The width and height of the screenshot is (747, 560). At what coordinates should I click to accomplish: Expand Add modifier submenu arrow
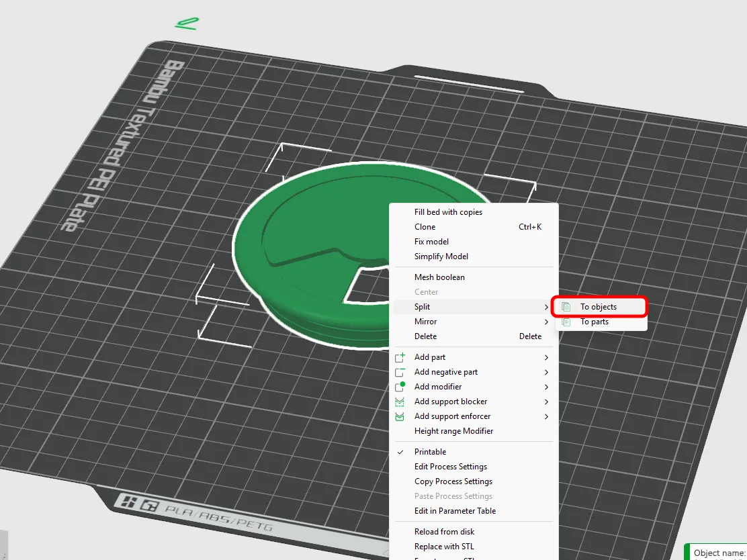click(x=546, y=387)
